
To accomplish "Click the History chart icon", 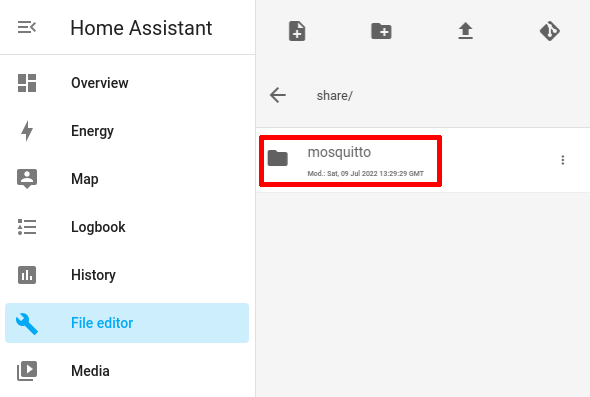I will pyautogui.click(x=27, y=275).
